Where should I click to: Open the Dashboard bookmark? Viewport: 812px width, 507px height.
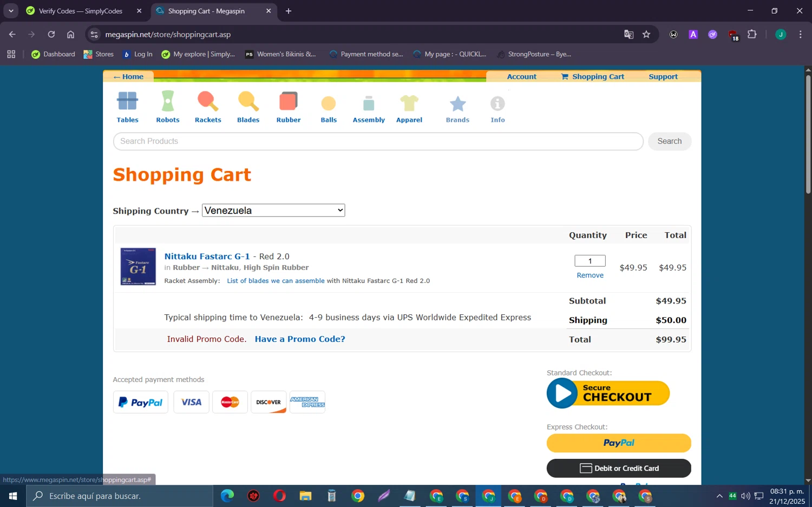53,54
